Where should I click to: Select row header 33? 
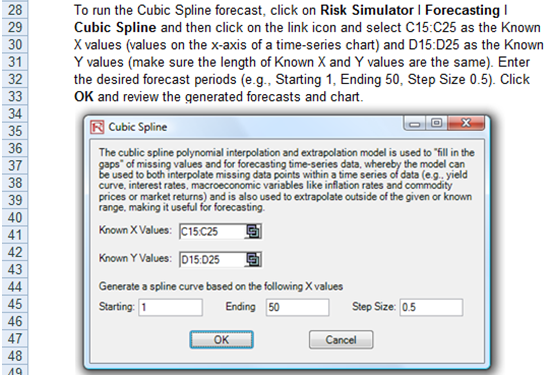pyautogui.click(x=15, y=96)
